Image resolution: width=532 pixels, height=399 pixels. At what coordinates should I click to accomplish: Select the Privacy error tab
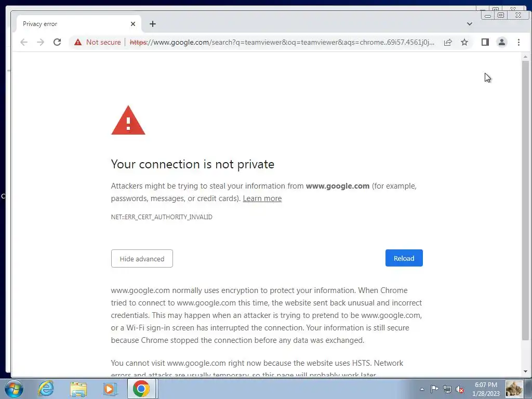pyautogui.click(x=79, y=24)
